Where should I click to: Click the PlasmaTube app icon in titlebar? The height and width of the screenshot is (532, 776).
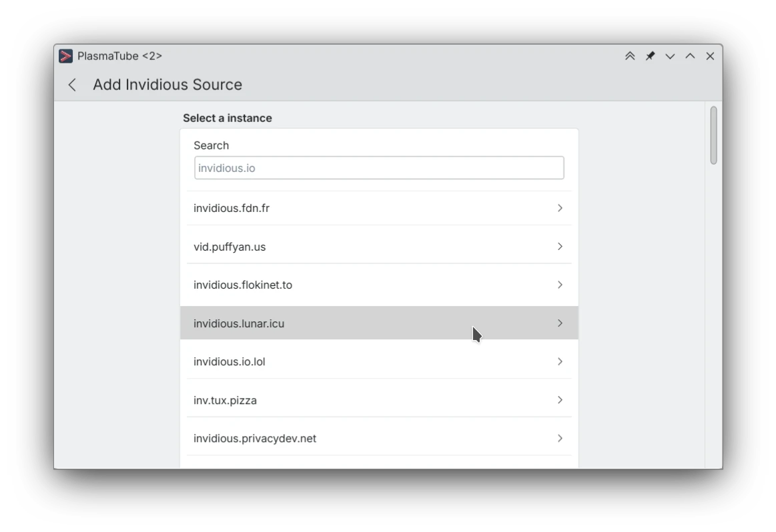[x=65, y=56]
